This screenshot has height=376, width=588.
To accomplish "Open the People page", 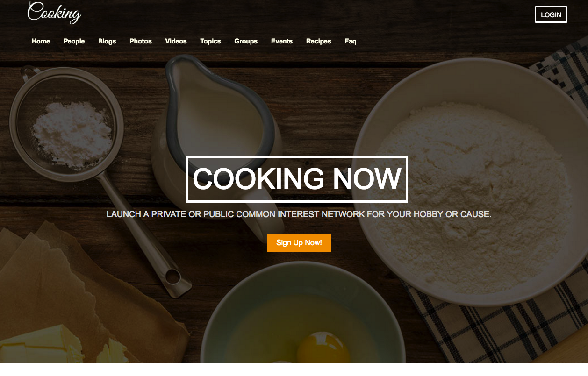I will pos(74,41).
